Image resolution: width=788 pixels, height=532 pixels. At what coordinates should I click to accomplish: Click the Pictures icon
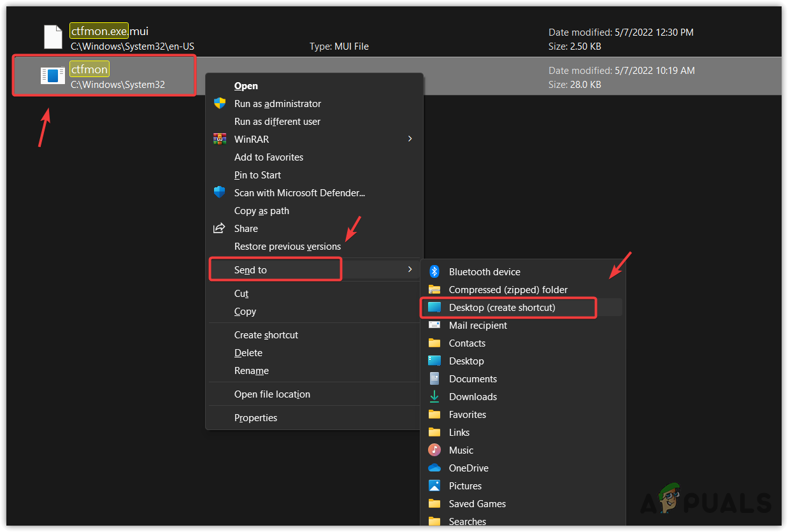tap(434, 485)
